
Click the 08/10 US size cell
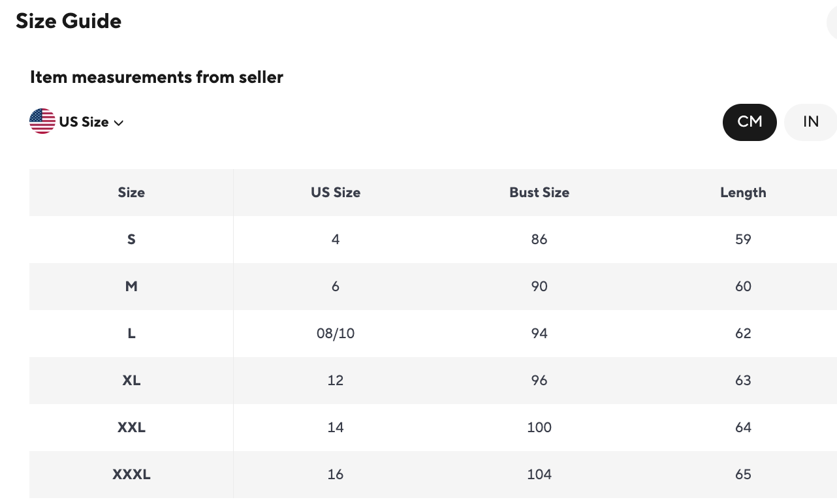[x=336, y=334]
